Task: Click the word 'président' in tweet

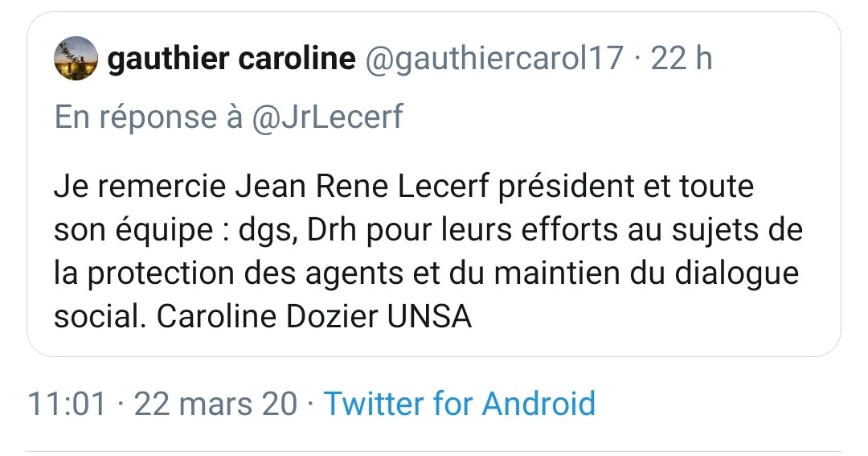Action: 566,187
